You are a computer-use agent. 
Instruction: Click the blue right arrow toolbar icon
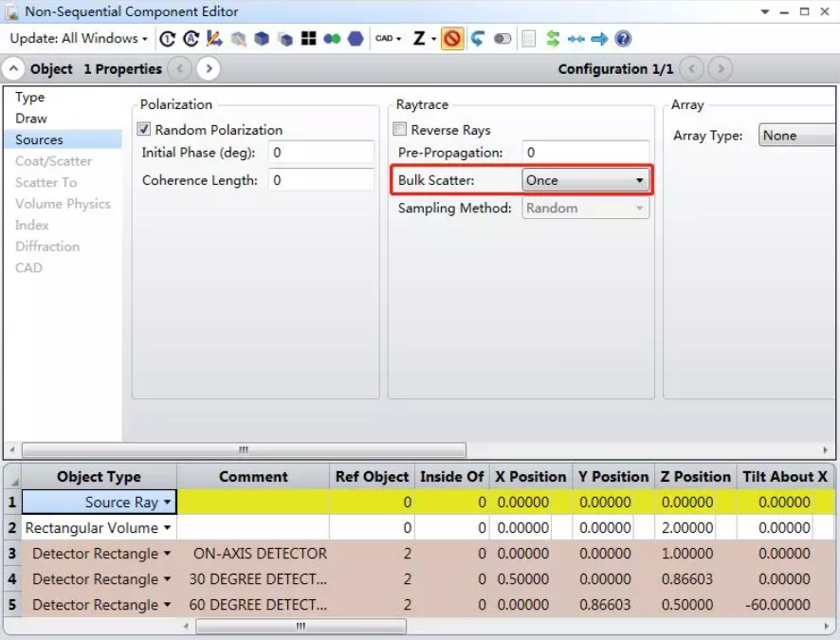coord(599,39)
